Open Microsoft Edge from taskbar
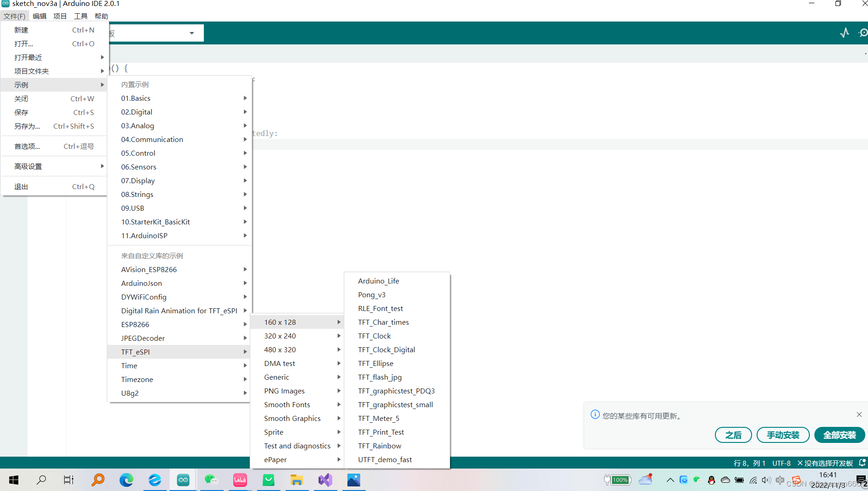 [x=126, y=480]
